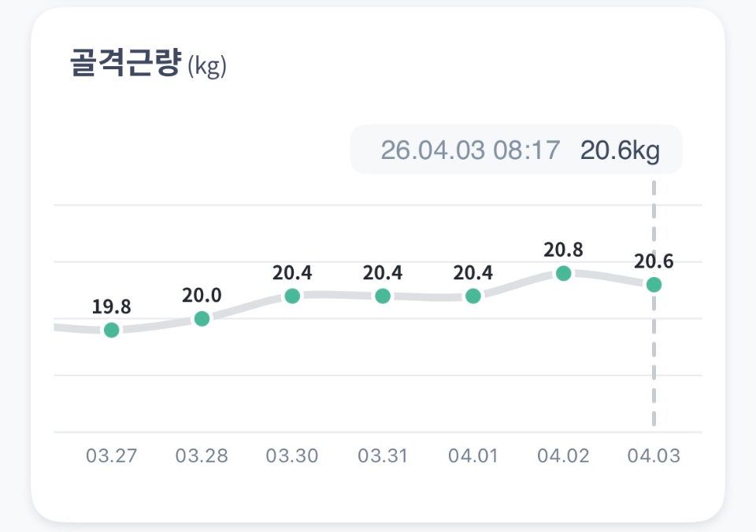Click the (kg) unit label
Screen dimensions: 756x532
point(207,68)
